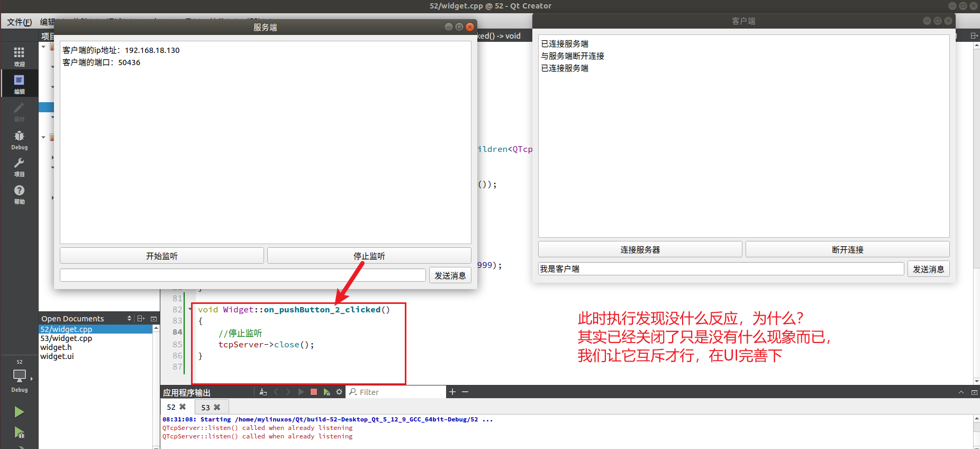
Task: Click 与服务端断开连接 line in 客户端 log
Action: click(573, 56)
